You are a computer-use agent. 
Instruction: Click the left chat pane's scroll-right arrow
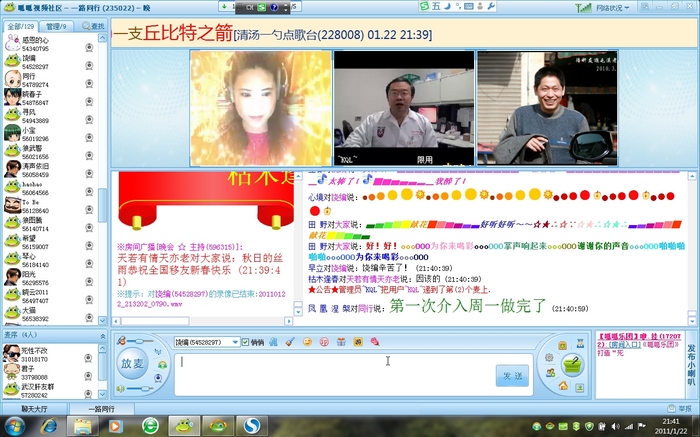pos(288,321)
